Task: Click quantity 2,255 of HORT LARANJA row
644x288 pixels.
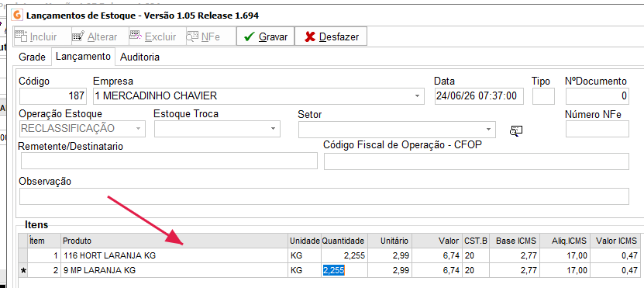Action: [344, 255]
